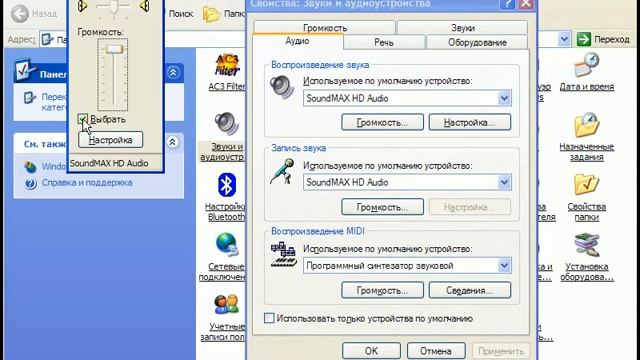The image size is (640, 360).
Task: Click Настройка button in volume popup
Action: (111, 140)
